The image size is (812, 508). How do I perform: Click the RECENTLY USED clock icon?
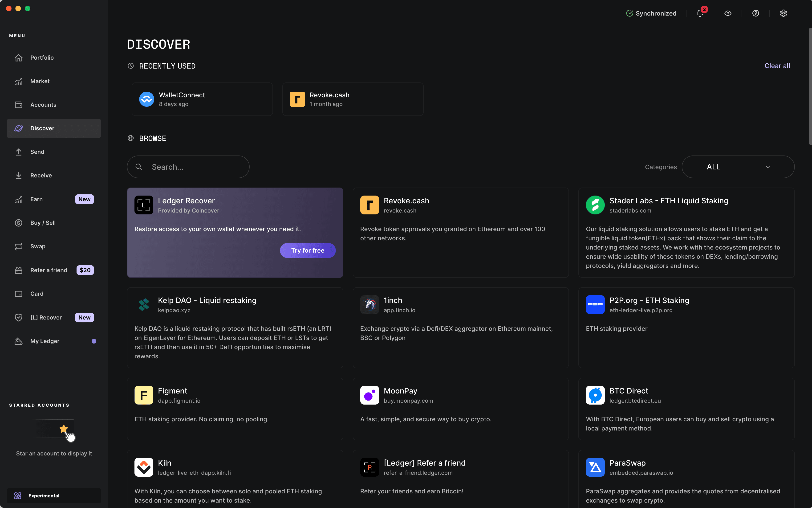pyautogui.click(x=131, y=66)
